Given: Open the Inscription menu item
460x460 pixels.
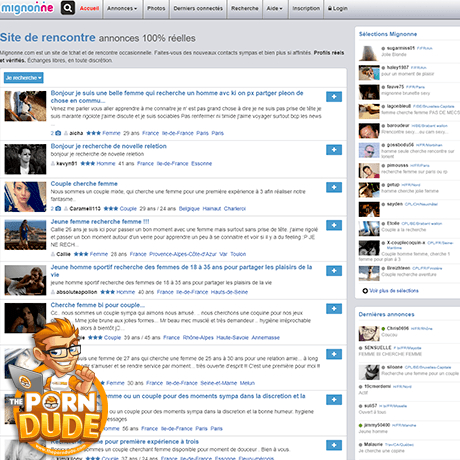Looking at the screenshot, I should (306, 8).
